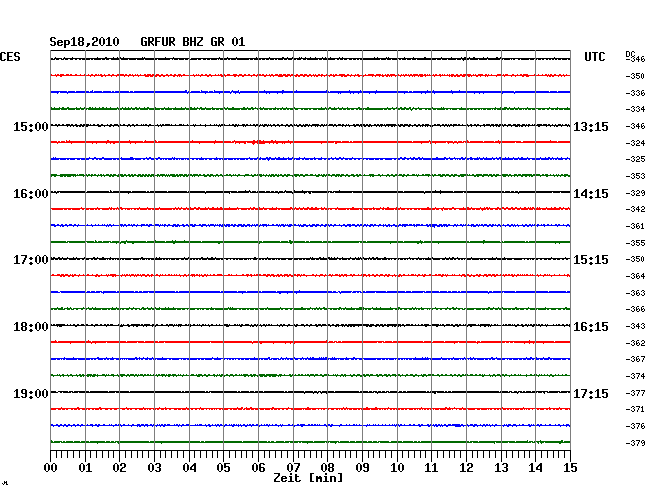Image resolution: width=650 pixels, height=494 pixels.
Task: Click the 09 minute axis label
Action: click(362, 468)
